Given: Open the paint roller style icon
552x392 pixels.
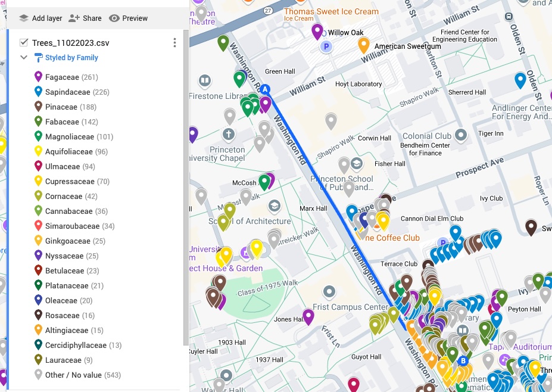Looking at the screenshot, I should pos(38,58).
